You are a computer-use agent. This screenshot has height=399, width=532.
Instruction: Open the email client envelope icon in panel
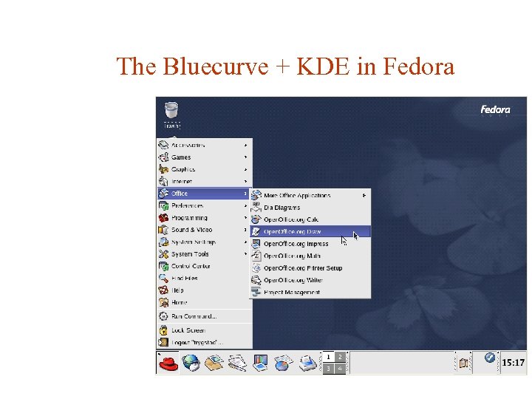[x=214, y=363]
